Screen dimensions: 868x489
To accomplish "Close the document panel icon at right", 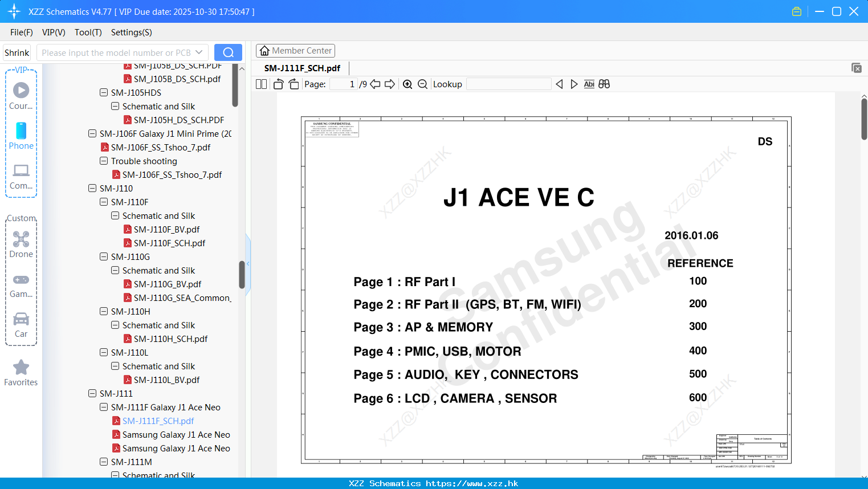I will click(857, 68).
